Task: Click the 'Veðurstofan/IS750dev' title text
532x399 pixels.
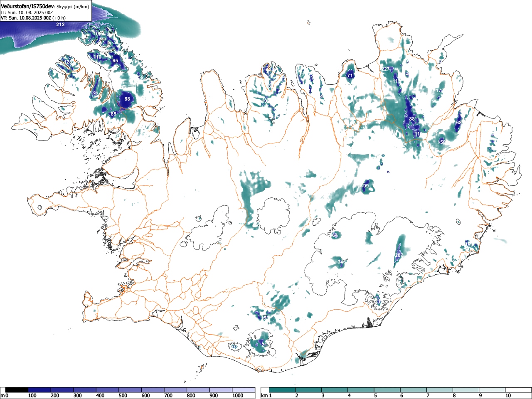Action: (x=27, y=7)
